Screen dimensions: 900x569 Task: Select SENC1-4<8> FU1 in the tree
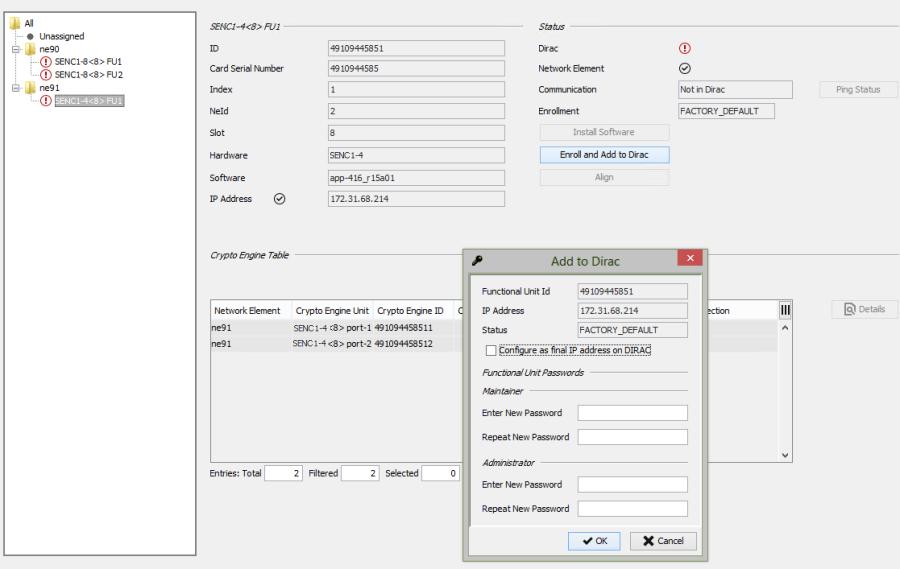pyautogui.click(x=89, y=101)
